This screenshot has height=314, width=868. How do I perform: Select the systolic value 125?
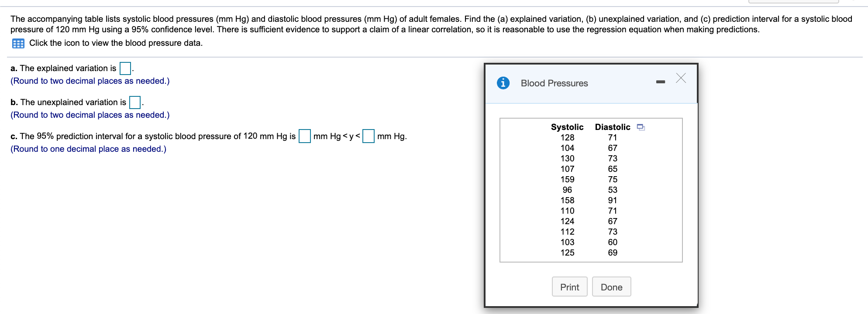pos(567,253)
